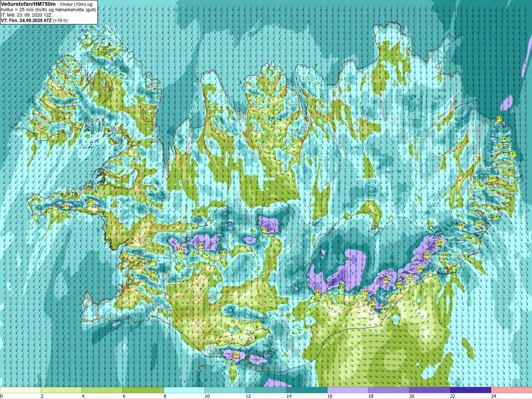The height and width of the screenshot is (399, 532).
Task: Click the 18–20 m/s medium purple legend swatch
Action: [x=389, y=390]
